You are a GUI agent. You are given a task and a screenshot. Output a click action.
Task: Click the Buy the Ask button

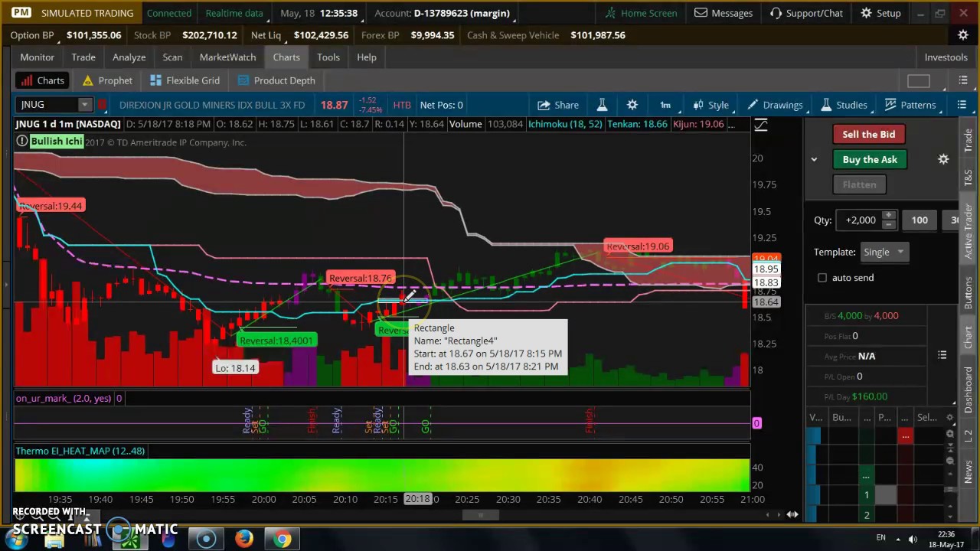coord(869,160)
